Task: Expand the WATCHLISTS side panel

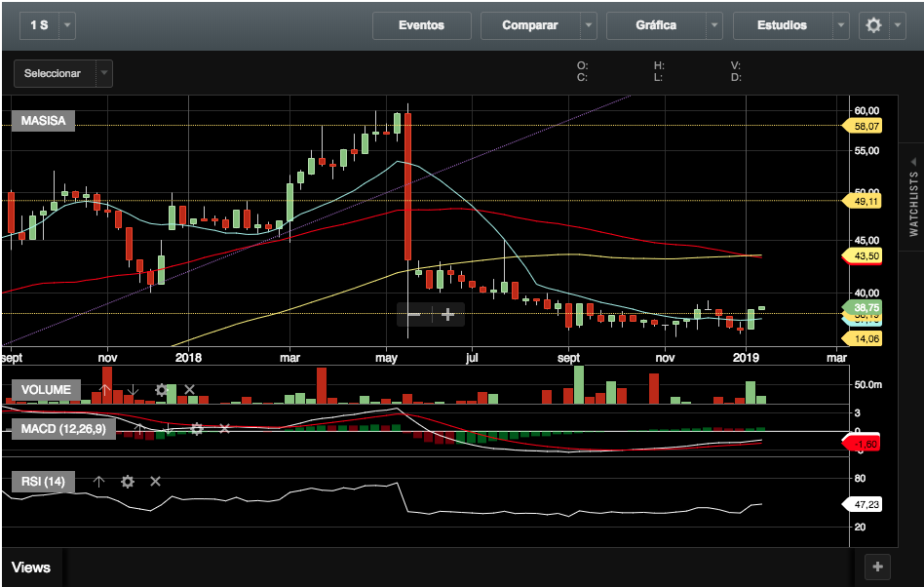Action: coord(913,195)
